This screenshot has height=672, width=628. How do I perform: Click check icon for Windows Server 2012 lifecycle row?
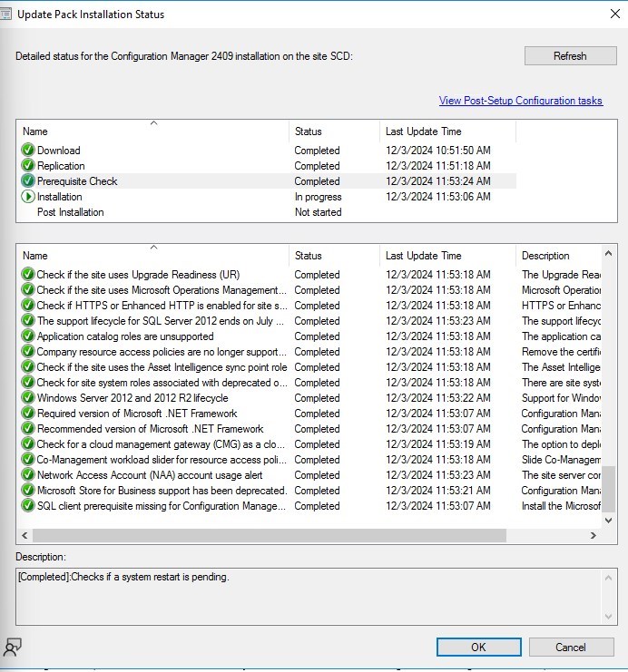[28, 398]
